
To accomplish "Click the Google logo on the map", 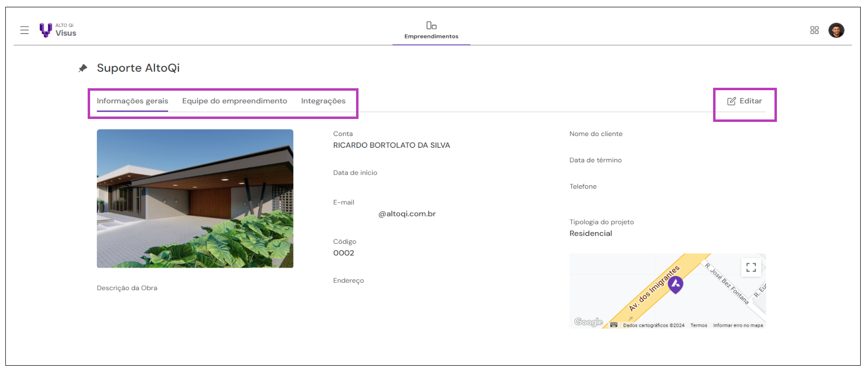I will pyautogui.click(x=588, y=322).
